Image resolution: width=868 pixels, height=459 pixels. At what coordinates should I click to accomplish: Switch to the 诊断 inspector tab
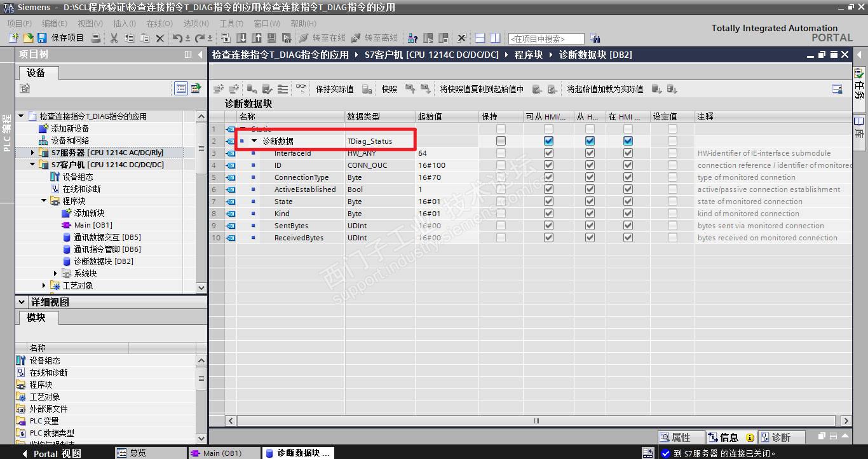pos(782,437)
